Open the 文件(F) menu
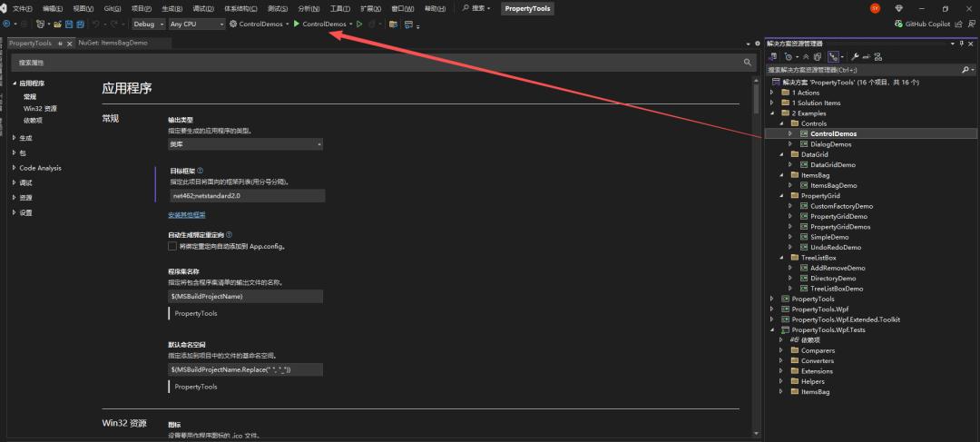The width and height of the screenshot is (980, 442). point(23,9)
